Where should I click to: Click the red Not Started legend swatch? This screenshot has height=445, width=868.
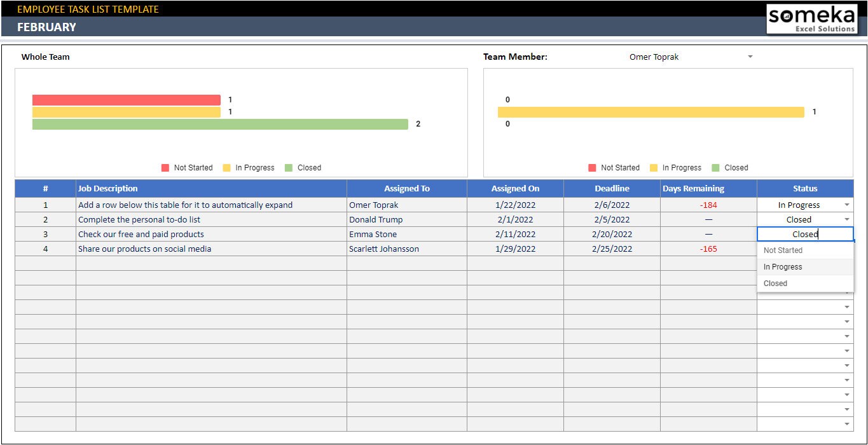(165, 167)
